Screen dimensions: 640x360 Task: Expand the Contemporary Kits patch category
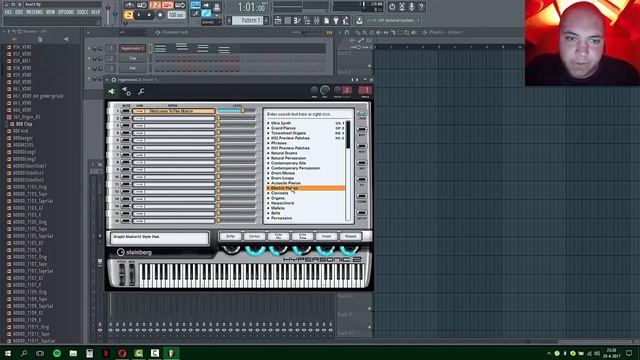pos(268,163)
